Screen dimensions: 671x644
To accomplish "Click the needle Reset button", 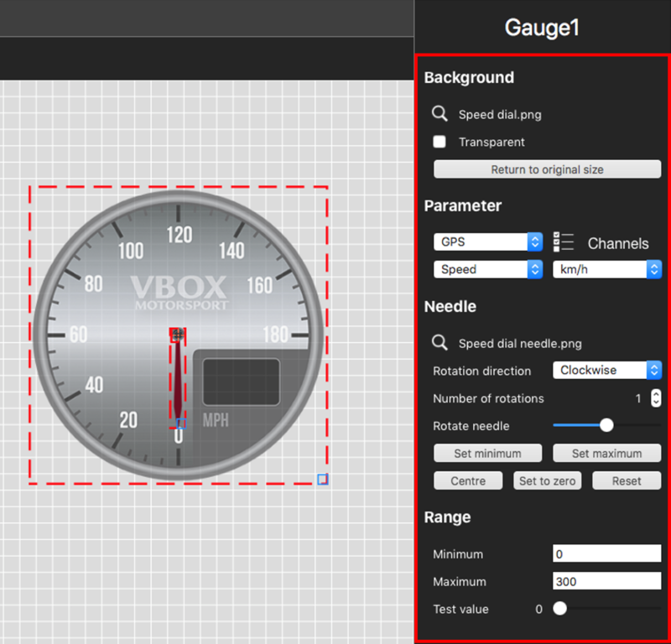I will point(627,480).
